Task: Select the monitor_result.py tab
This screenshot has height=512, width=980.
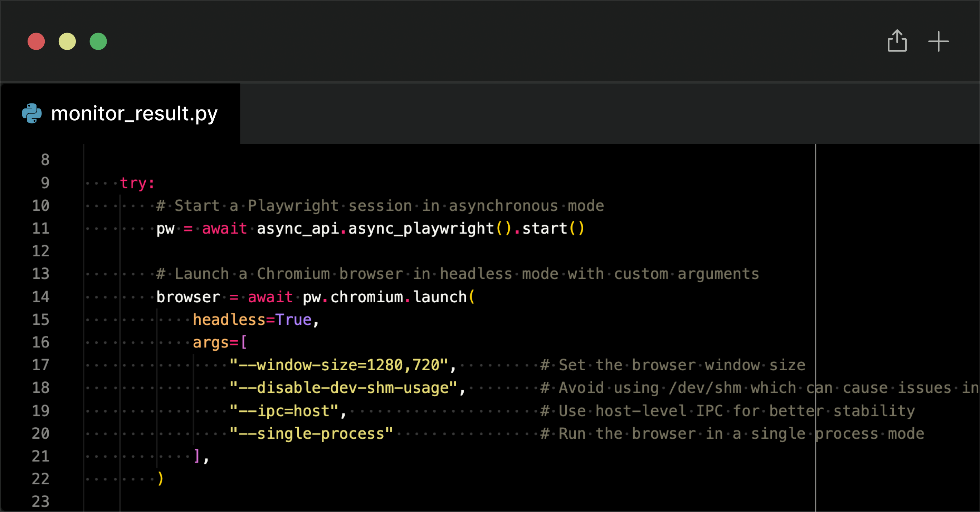Action: [120, 113]
